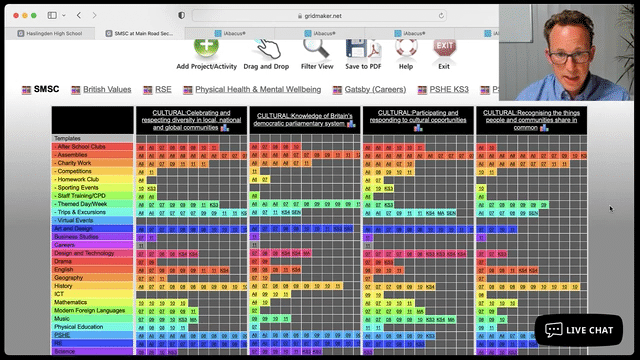
Task: Select the Mathematics row label
Action: click(x=93, y=302)
